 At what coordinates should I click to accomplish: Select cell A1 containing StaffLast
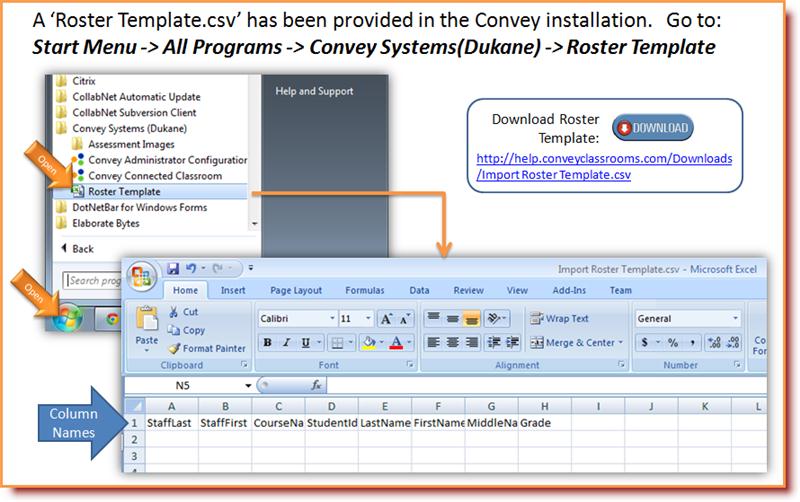(x=172, y=423)
